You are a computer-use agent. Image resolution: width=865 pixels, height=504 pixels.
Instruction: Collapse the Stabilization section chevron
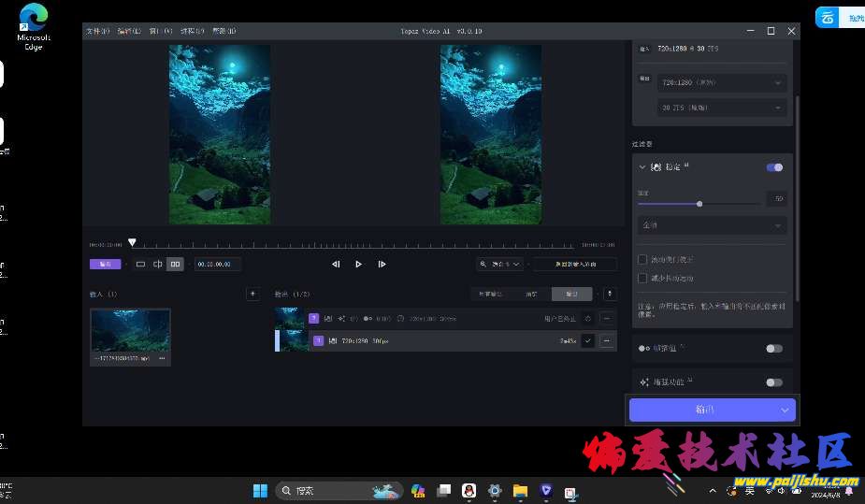pos(642,167)
